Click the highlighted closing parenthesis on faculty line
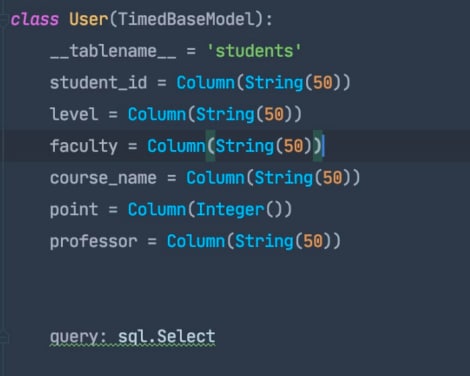The height and width of the screenshot is (376, 470). tap(318, 146)
